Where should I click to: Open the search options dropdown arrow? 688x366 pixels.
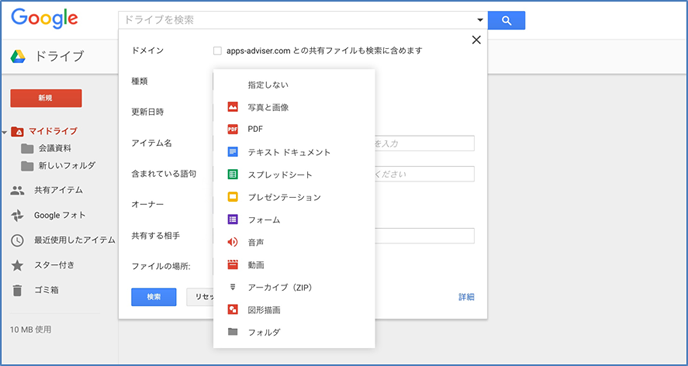480,20
